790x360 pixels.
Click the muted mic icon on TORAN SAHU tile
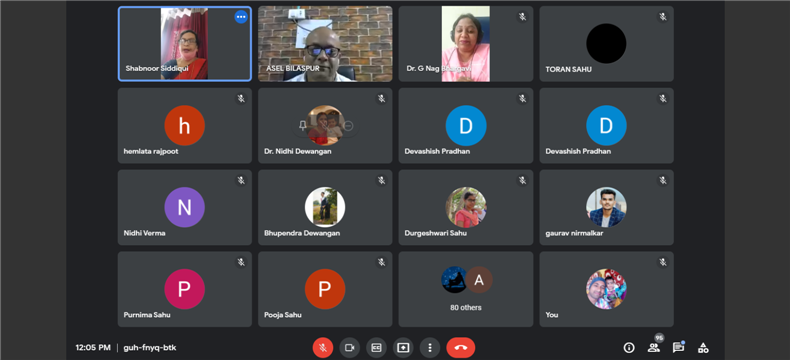click(x=663, y=17)
